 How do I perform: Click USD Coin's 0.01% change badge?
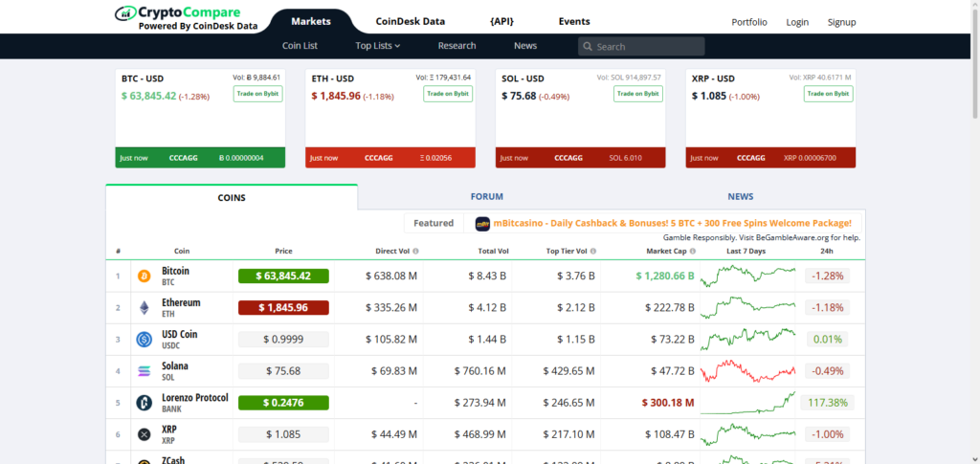click(x=828, y=340)
